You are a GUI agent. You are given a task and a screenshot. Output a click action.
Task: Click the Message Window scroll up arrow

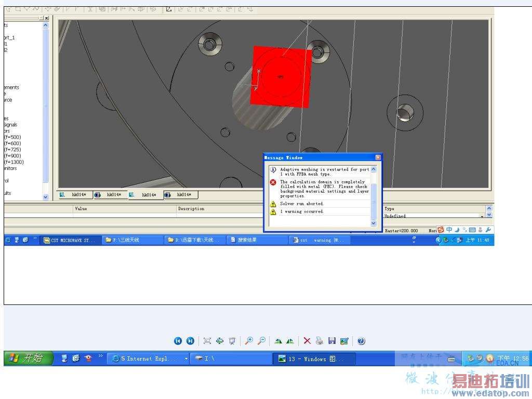(374, 169)
